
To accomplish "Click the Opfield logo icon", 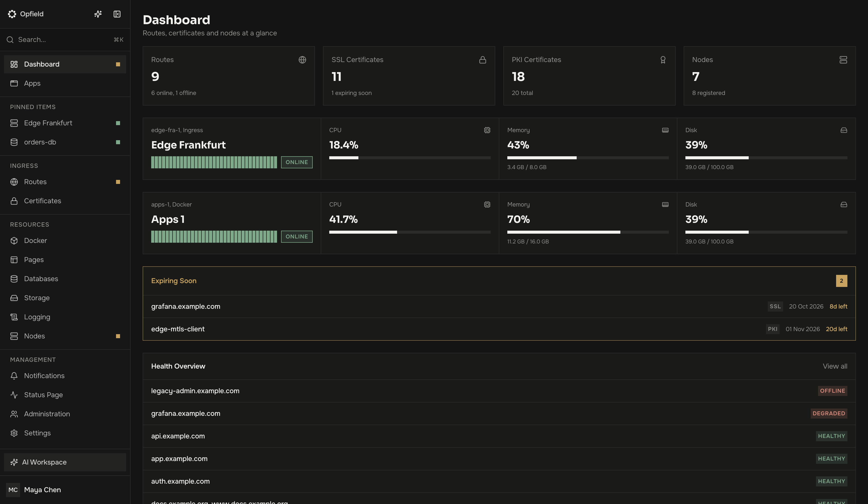I will click(x=12, y=14).
